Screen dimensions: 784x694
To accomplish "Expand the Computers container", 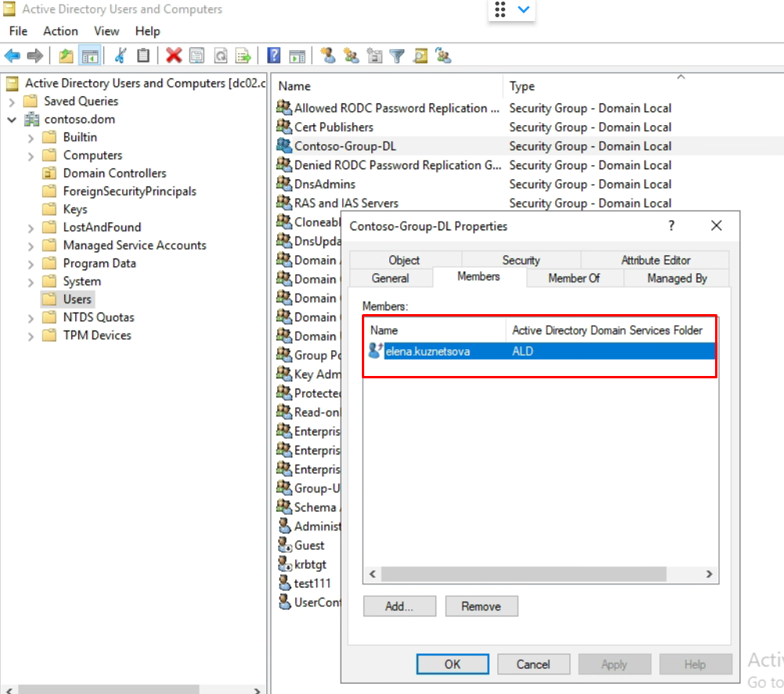I will click(31, 156).
